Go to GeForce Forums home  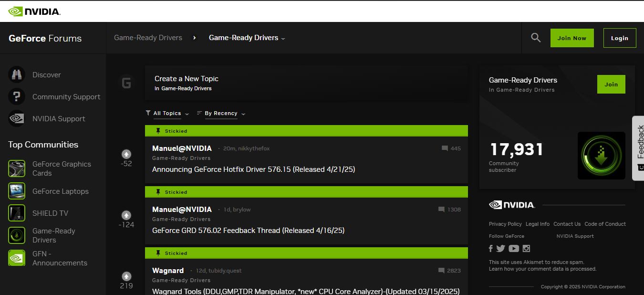[x=45, y=39]
